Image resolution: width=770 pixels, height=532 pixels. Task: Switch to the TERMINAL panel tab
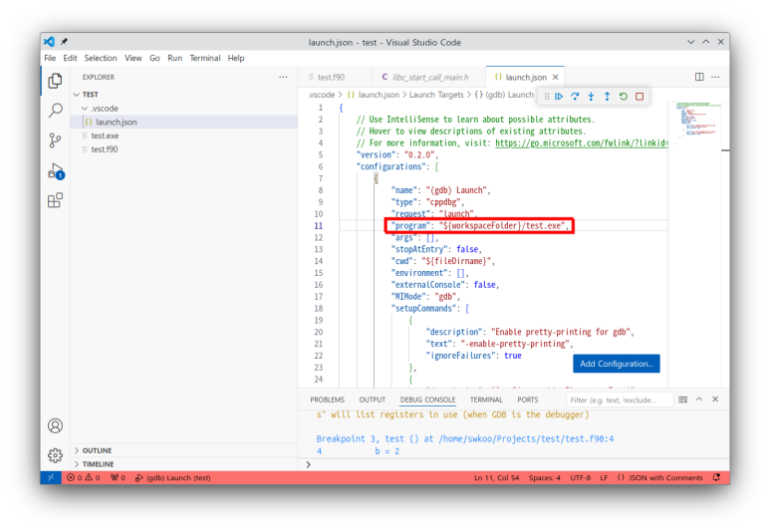coord(486,399)
